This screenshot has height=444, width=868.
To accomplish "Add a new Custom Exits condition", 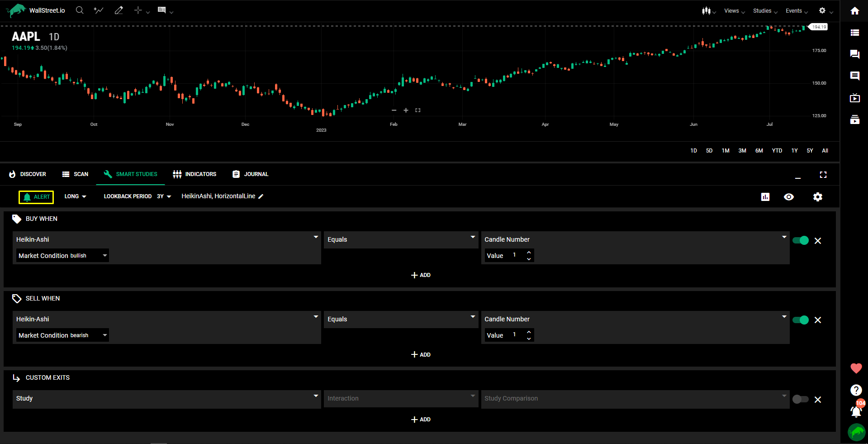I will click(x=421, y=420).
